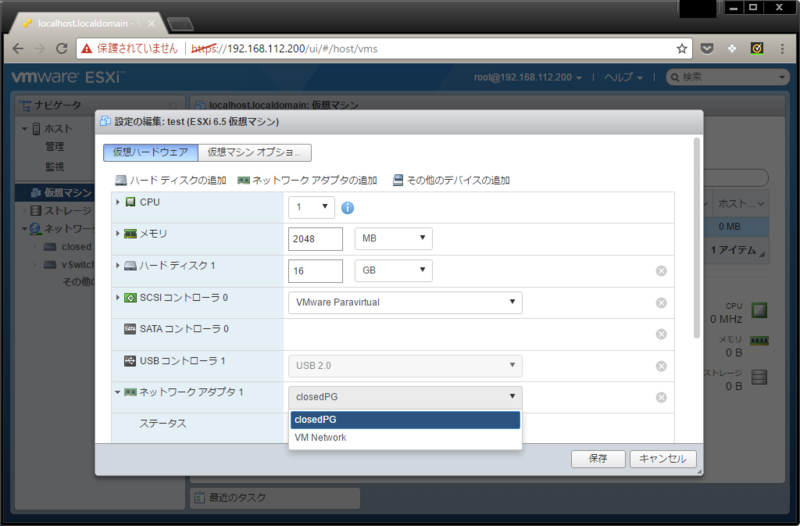
Task: Select 監視 under ホスト in navigator
Action: click(55, 167)
